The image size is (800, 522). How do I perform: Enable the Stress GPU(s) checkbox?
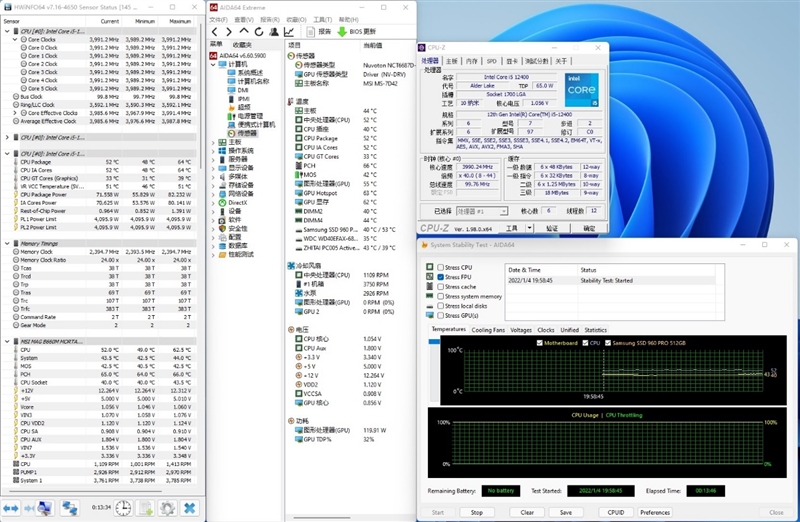click(x=441, y=316)
